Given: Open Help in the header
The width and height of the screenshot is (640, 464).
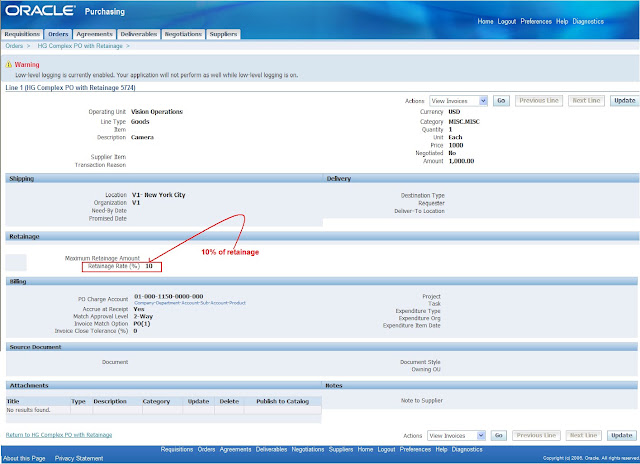Looking at the screenshot, I should (562, 21).
